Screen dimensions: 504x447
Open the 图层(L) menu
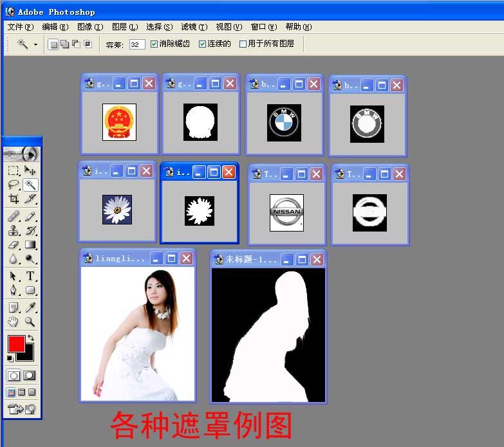click(125, 27)
